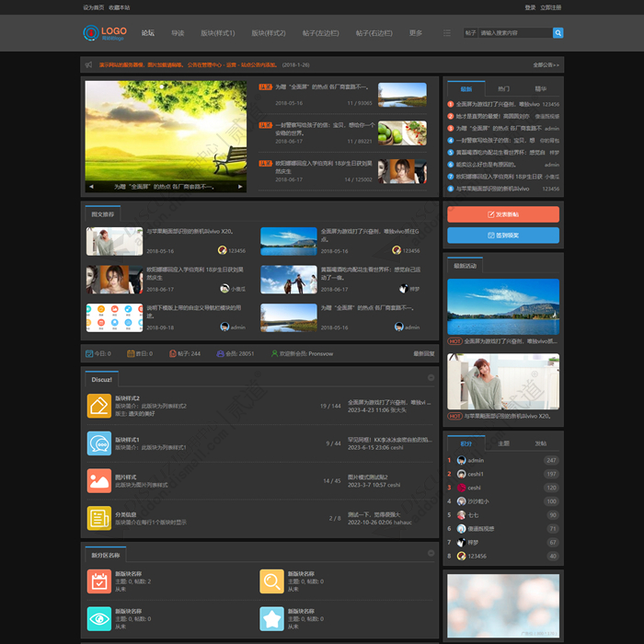Click 七七's avatar in points ranking
The width and height of the screenshot is (644, 644).
click(x=461, y=515)
